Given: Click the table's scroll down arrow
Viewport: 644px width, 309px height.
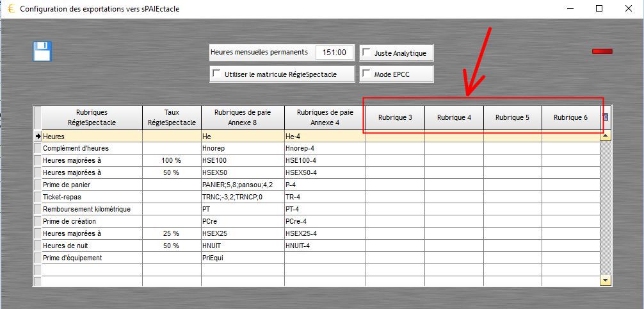Looking at the screenshot, I should point(606,281).
